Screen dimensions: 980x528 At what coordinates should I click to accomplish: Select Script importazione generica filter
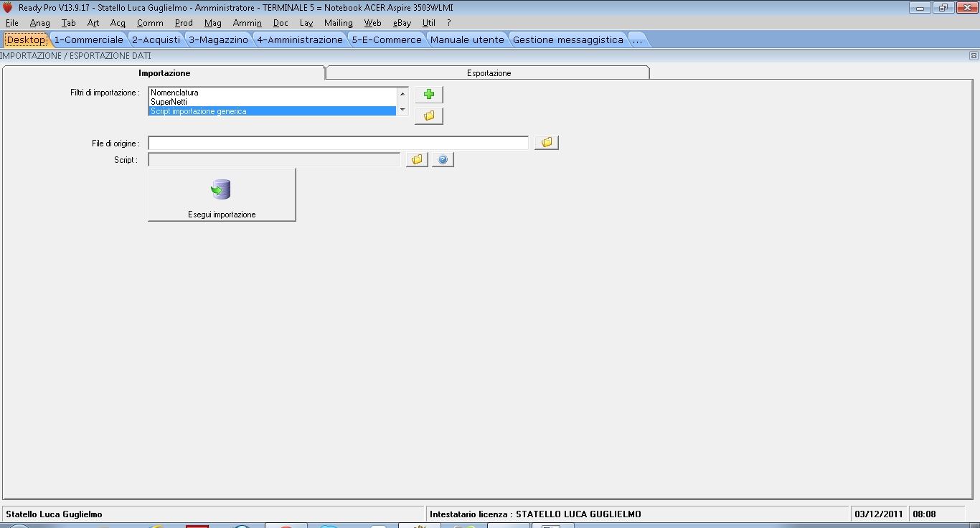pyautogui.click(x=273, y=111)
